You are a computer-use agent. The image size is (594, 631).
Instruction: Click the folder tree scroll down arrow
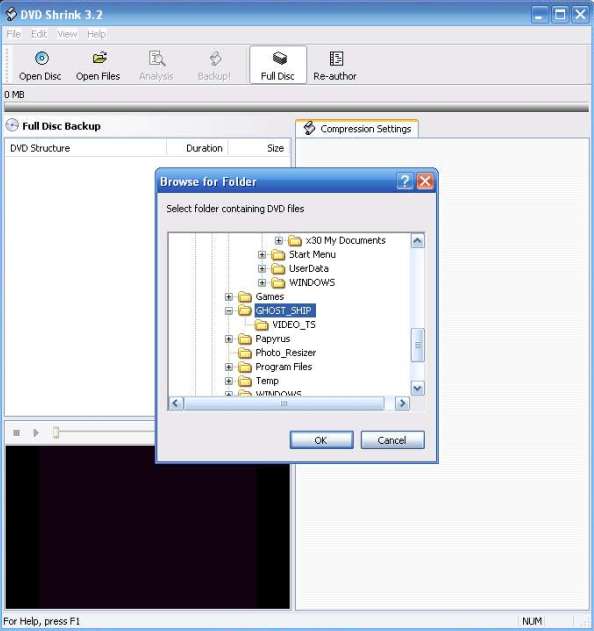coord(418,388)
